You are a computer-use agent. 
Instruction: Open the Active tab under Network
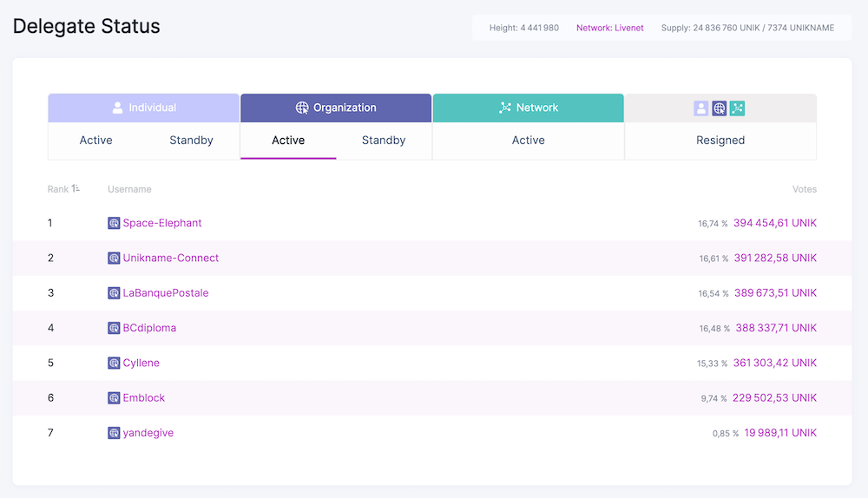coord(528,141)
